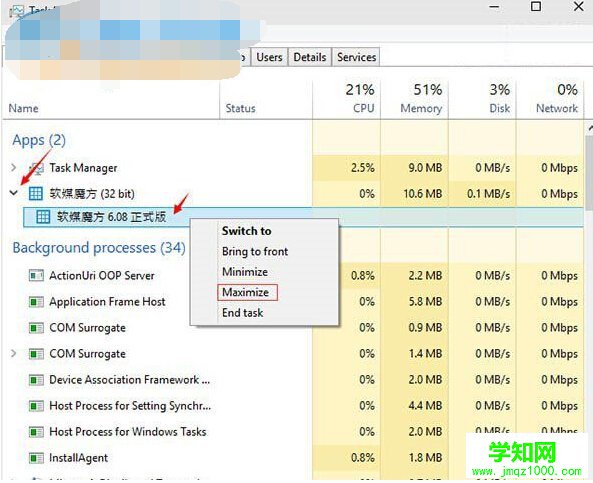This screenshot has width=593, height=483.
Task: Click Task Manager's 2.5% CPU value
Action: pos(363,168)
